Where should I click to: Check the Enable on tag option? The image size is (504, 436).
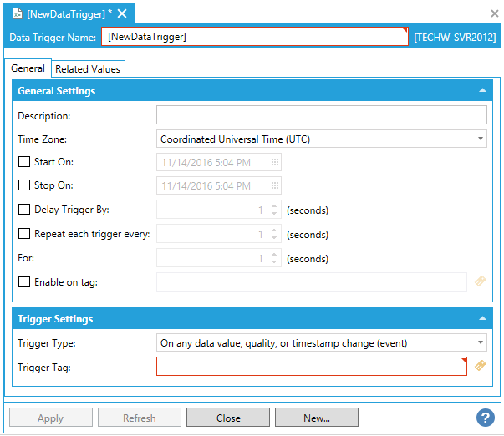24,282
